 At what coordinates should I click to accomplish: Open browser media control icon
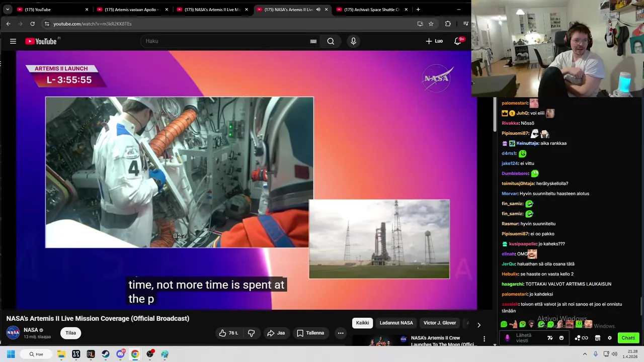(465, 24)
